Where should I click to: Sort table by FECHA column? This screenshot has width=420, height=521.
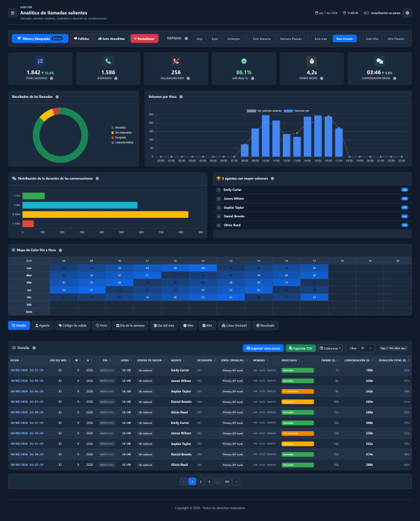[16, 360]
